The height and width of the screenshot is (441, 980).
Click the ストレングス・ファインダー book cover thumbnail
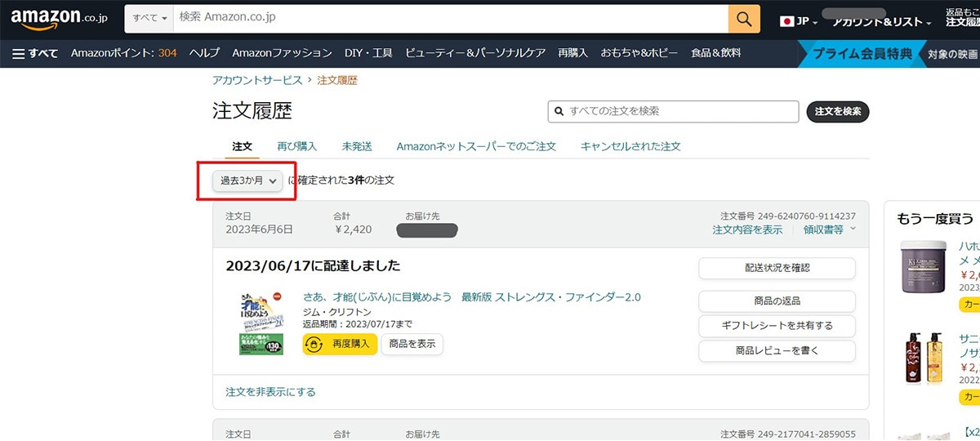click(260, 323)
